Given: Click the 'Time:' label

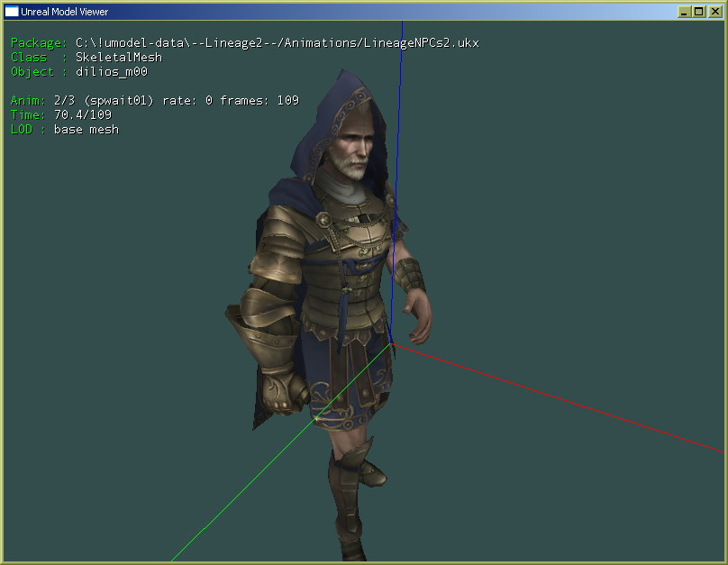Looking at the screenshot, I should tap(28, 114).
